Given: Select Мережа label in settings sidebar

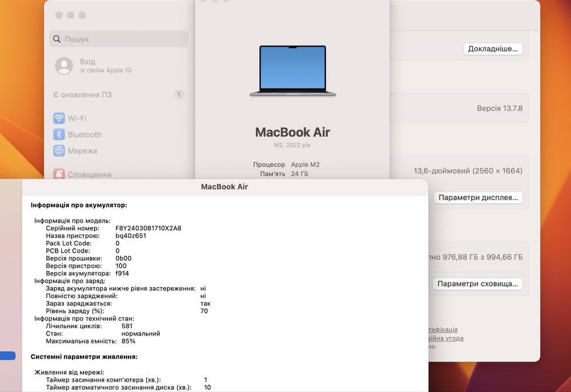Looking at the screenshot, I should [x=82, y=151].
